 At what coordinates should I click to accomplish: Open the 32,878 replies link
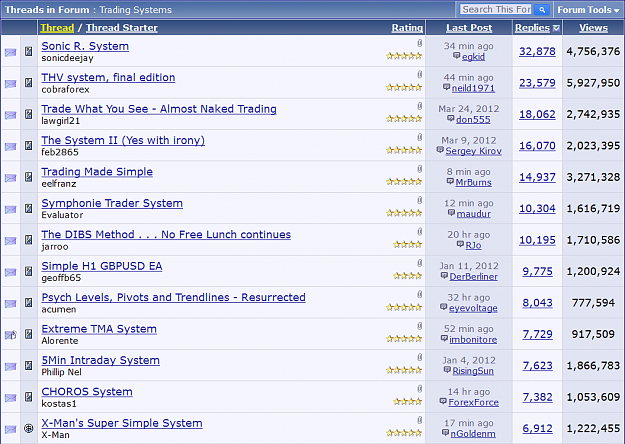[x=537, y=52]
